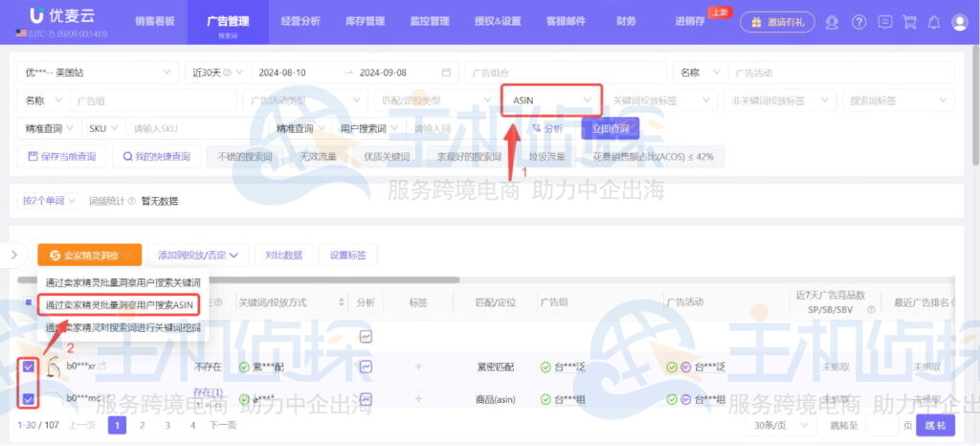Click the 广告组合 input field
The image size is (980, 446).
(565, 73)
